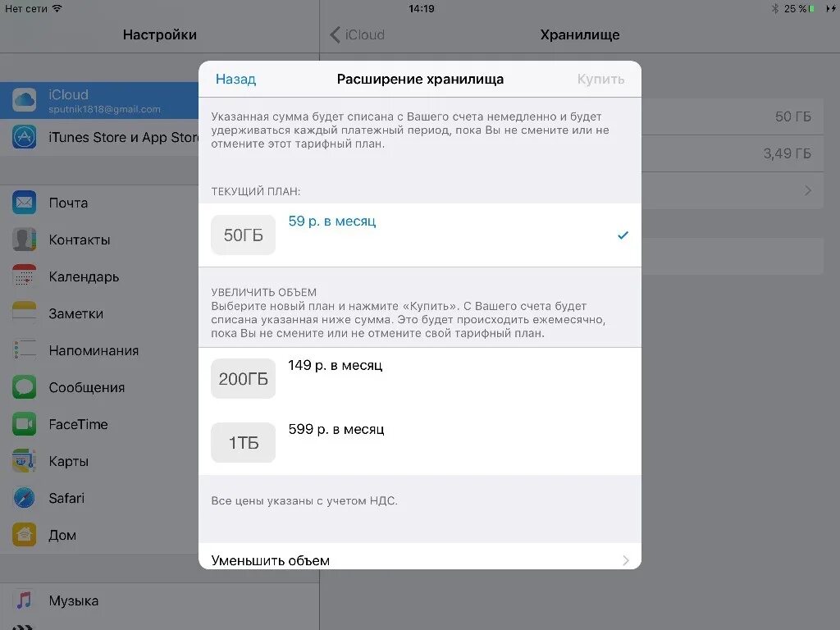The image size is (840, 630).
Task: Open Safari settings
Action: coord(99,498)
